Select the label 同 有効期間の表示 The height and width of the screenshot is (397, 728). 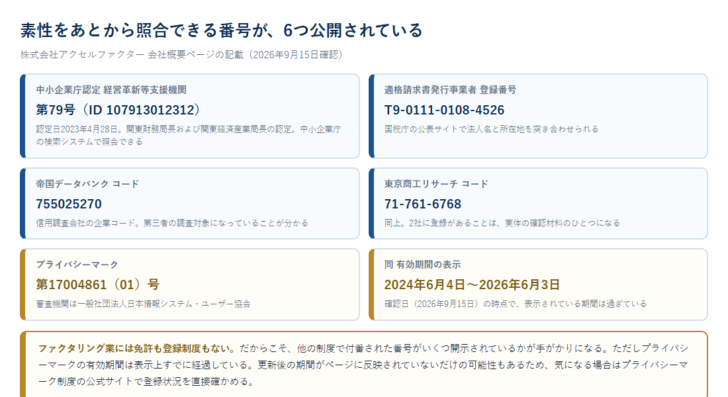point(422,265)
